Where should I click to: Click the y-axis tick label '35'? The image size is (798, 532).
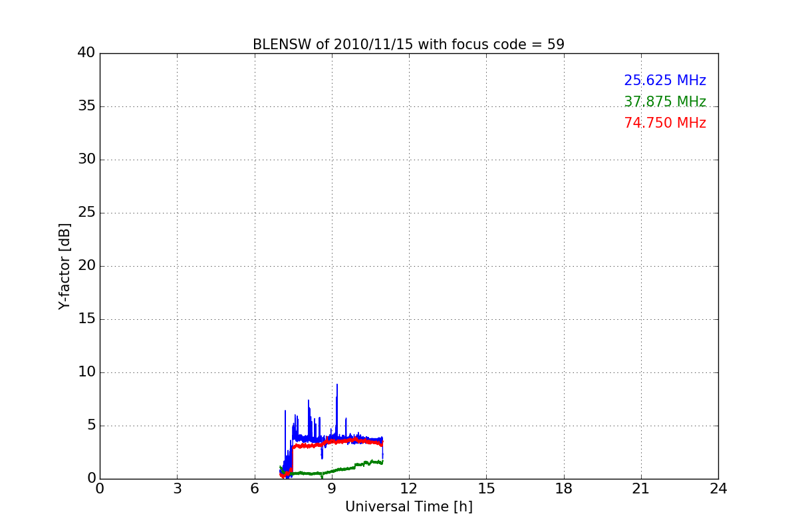coord(86,106)
